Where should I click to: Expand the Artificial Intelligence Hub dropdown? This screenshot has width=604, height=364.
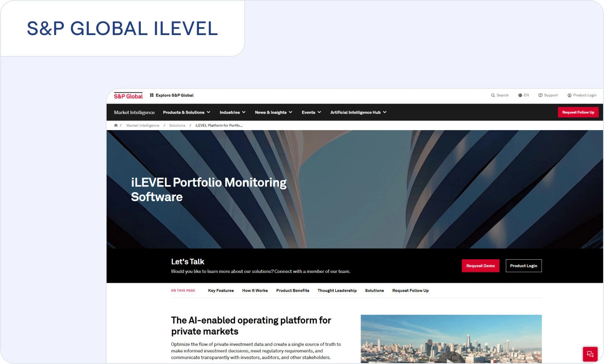pyautogui.click(x=358, y=112)
